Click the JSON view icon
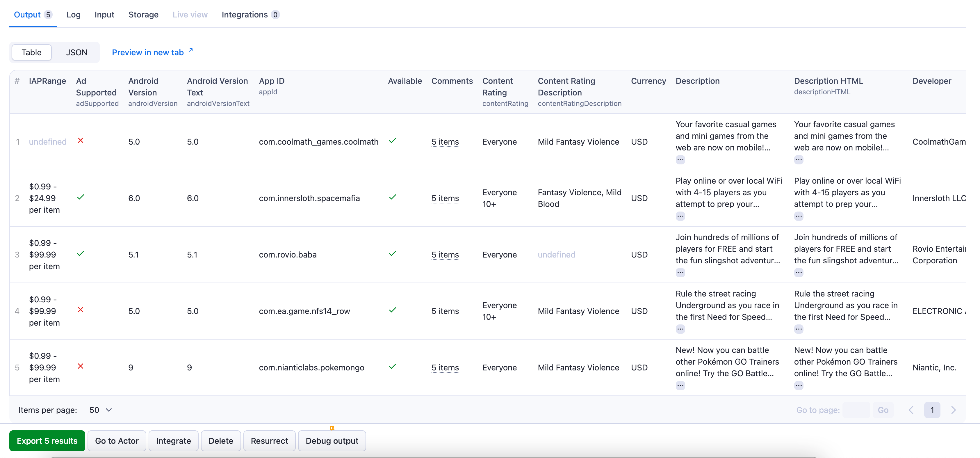Image resolution: width=980 pixels, height=458 pixels. [x=76, y=52]
